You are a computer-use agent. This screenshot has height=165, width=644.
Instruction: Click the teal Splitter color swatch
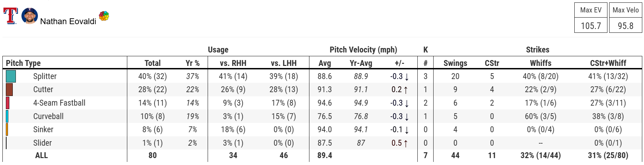pos(11,76)
